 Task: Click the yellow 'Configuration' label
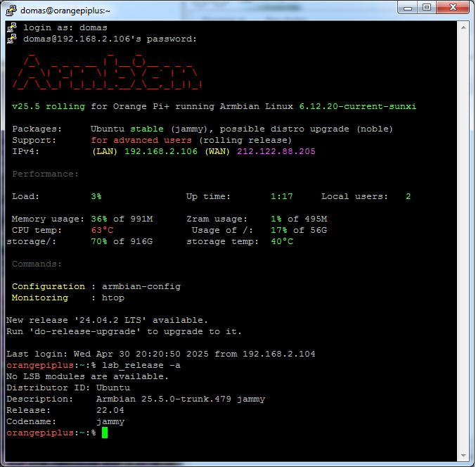[x=49, y=286]
